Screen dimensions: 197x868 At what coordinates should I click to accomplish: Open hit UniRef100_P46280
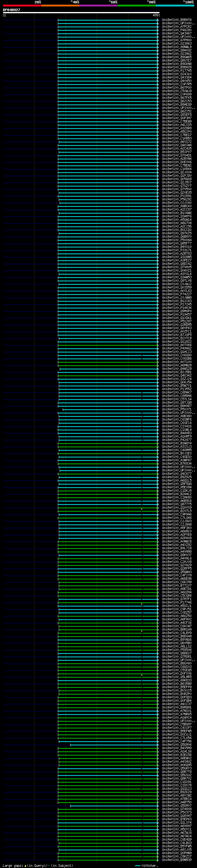176,30
